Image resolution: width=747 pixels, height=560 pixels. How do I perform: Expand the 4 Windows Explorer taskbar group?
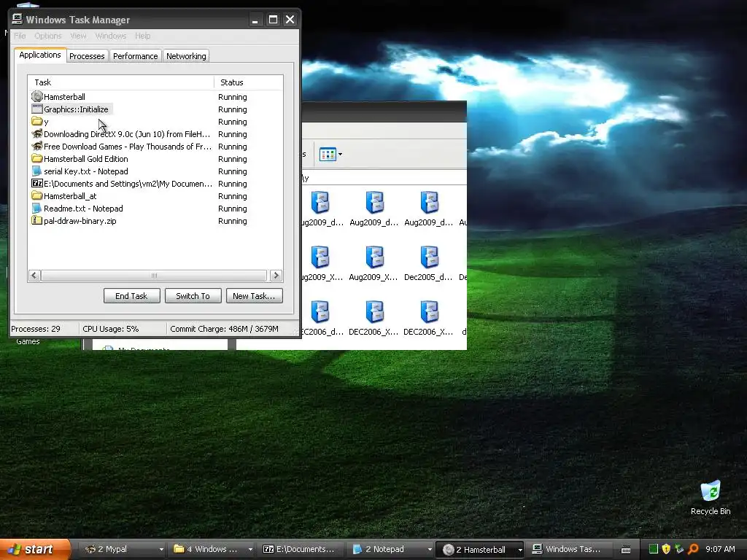click(x=250, y=550)
